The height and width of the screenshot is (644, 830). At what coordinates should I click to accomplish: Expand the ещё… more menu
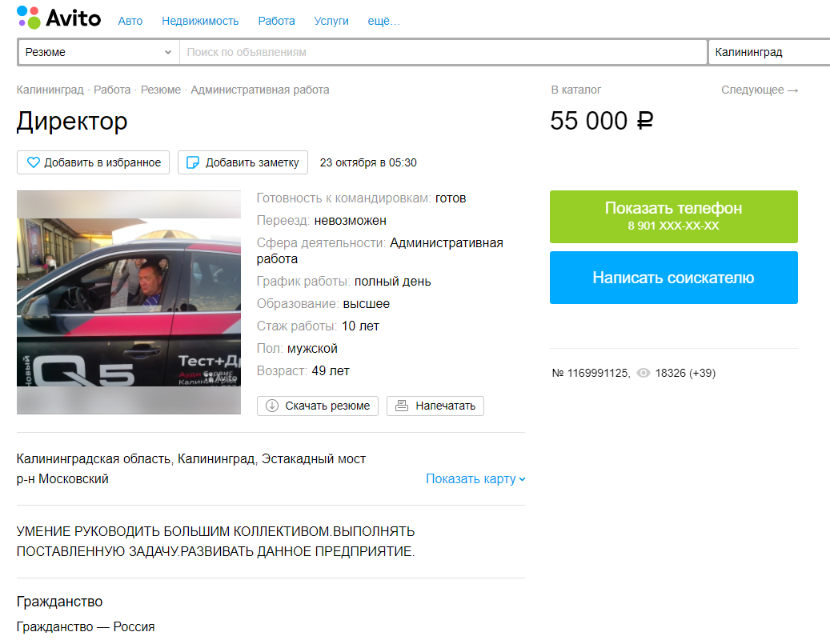(x=383, y=21)
